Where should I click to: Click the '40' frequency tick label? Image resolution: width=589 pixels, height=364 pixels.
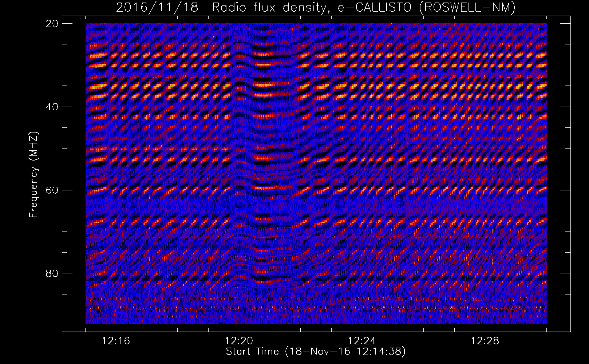[53, 107]
